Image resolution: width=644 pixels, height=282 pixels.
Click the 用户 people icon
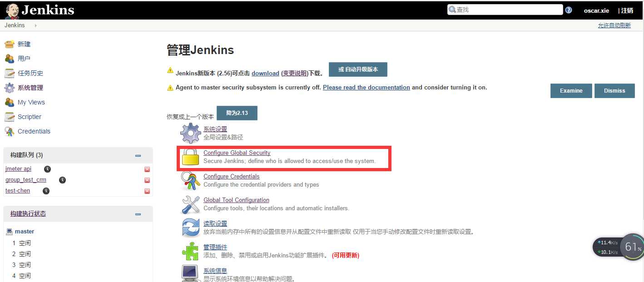point(10,59)
